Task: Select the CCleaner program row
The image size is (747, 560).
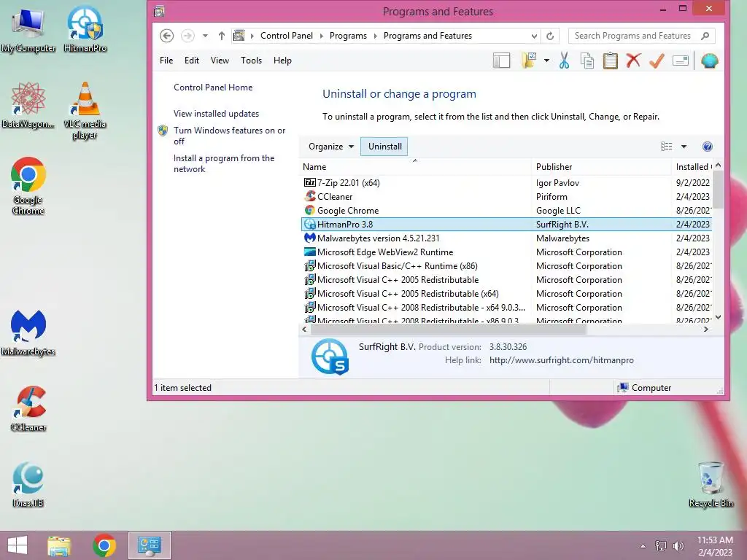Action: (x=507, y=197)
